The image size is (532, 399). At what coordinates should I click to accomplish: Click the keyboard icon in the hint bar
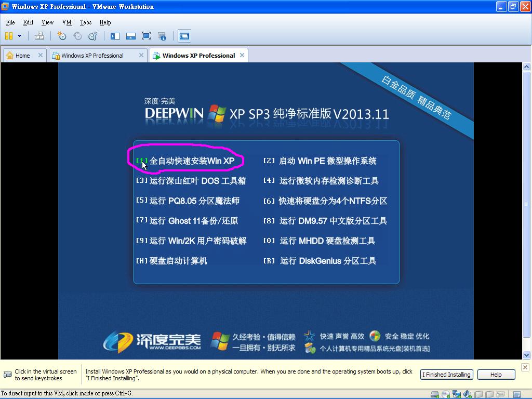tap(7, 375)
